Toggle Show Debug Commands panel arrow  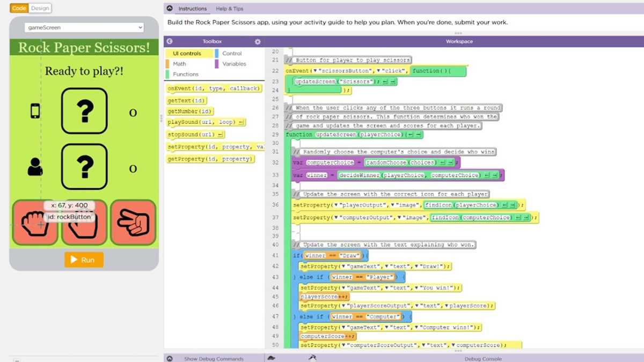coord(170,358)
